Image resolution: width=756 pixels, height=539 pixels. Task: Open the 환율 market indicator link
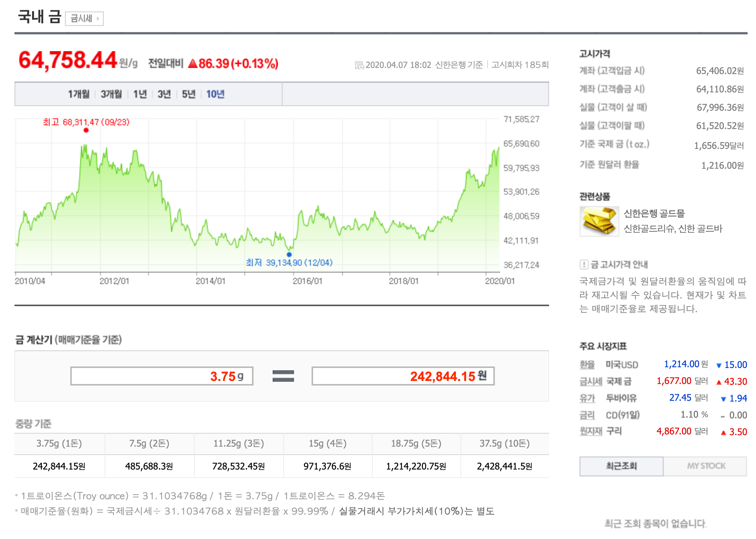[x=587, y=365]
